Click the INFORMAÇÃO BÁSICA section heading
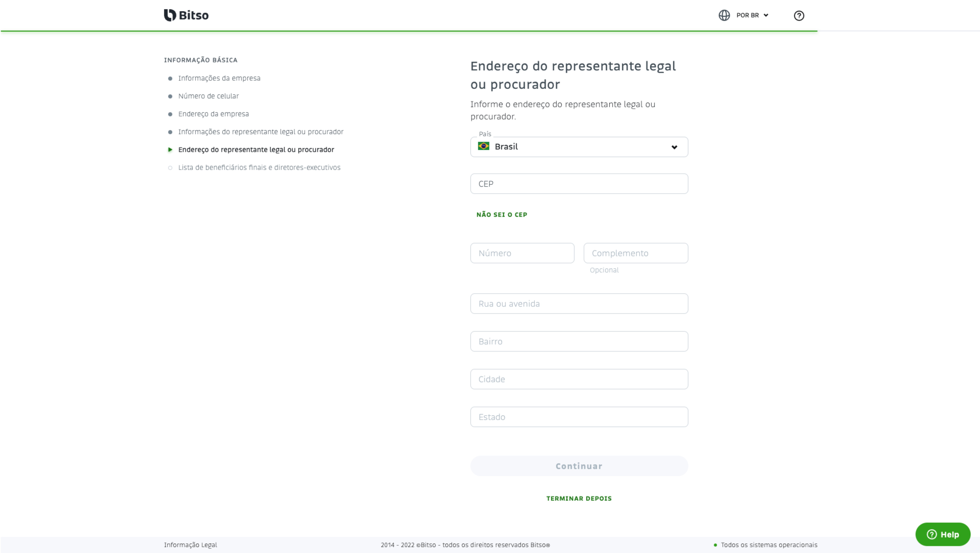Screen dimensions: 980x553 [200, 60]
